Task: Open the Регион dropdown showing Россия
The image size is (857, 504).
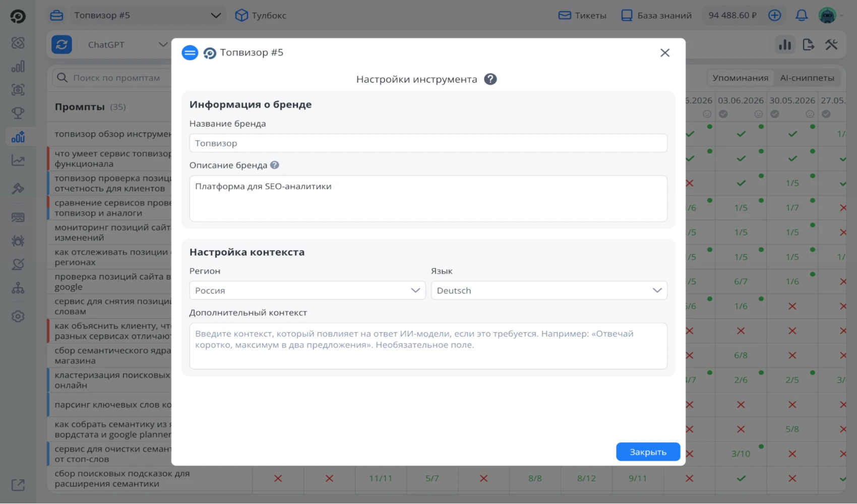Action: click(x=307, y=290)
